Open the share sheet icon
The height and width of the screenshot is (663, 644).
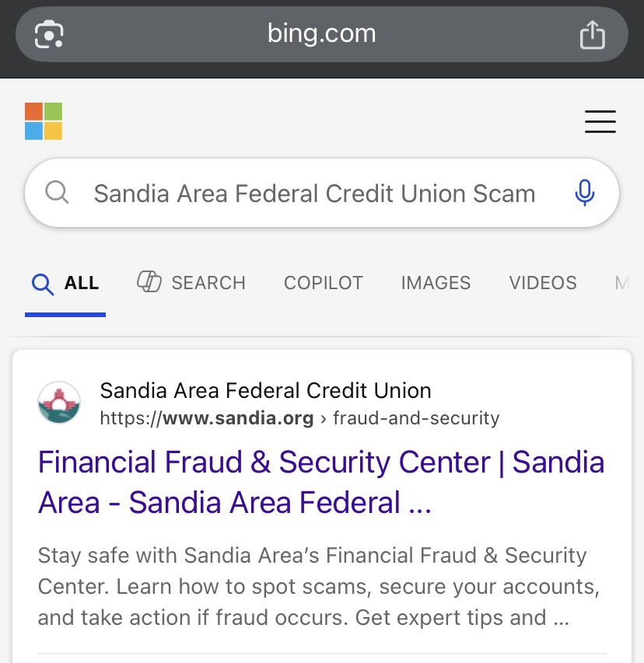pos(592,34)
